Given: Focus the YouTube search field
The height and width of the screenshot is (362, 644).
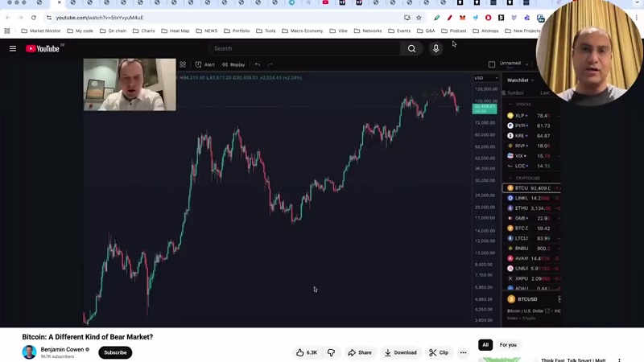Looking at the screenshot, I should coord(304,48).
